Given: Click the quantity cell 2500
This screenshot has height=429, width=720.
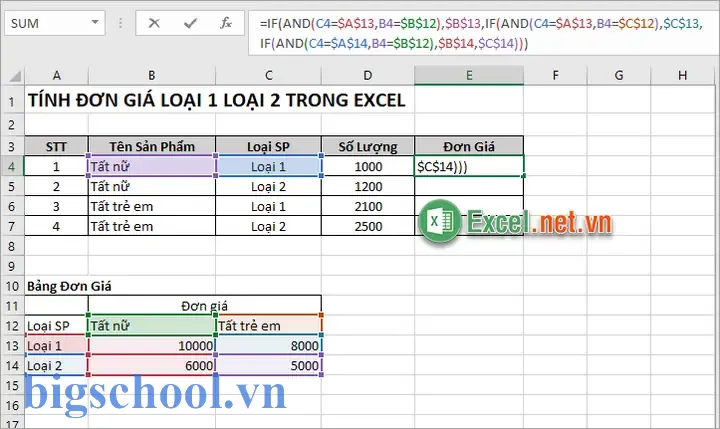Looking at the screenshot, I should [x=368, y=226].
